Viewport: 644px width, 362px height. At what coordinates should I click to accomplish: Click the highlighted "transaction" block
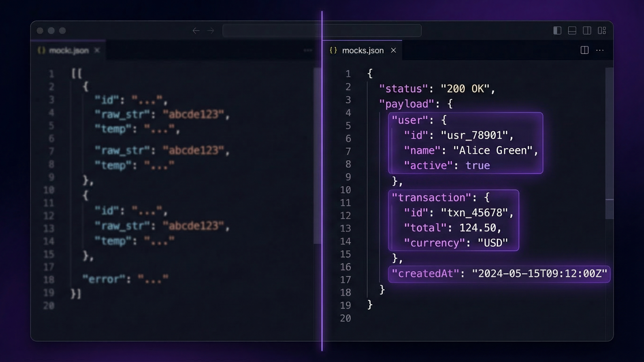(x=453, y=220)
